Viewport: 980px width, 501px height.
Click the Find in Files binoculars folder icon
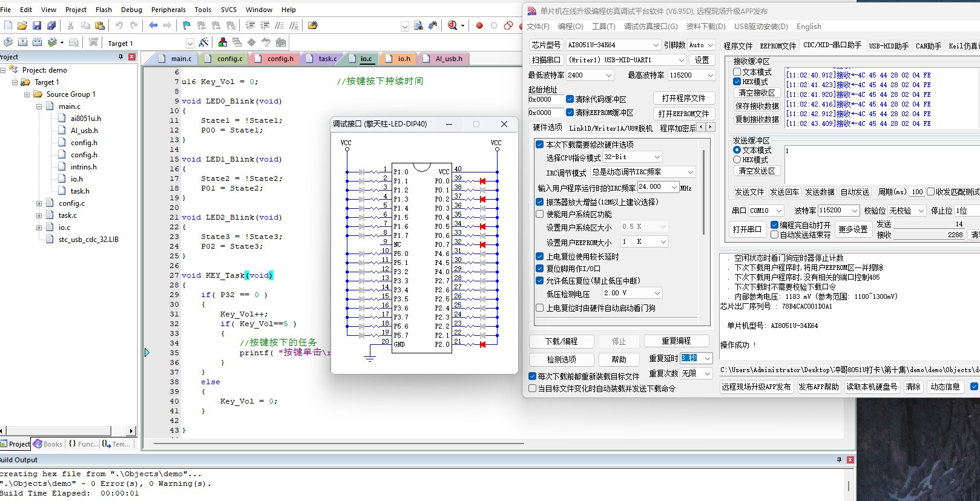pos(313,25)
